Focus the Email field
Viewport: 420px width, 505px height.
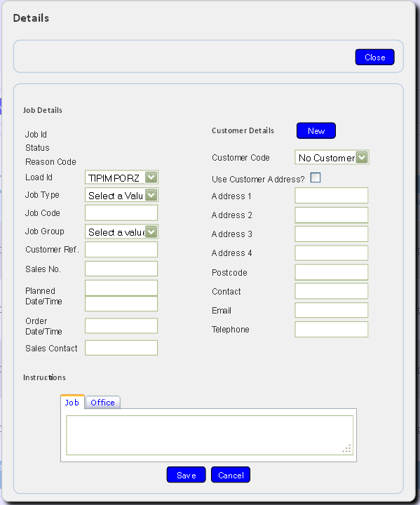pyautogui.click(x=332, y=310)
